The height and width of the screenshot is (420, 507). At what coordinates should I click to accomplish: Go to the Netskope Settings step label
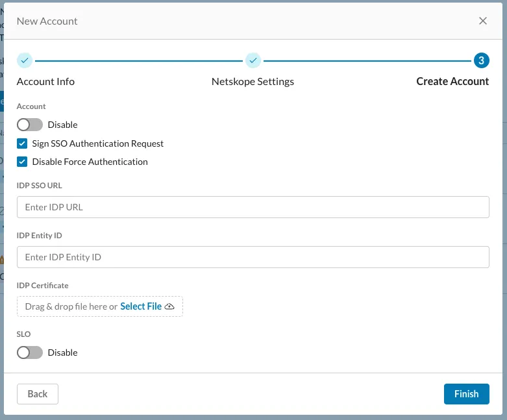(x=253, y=82)
